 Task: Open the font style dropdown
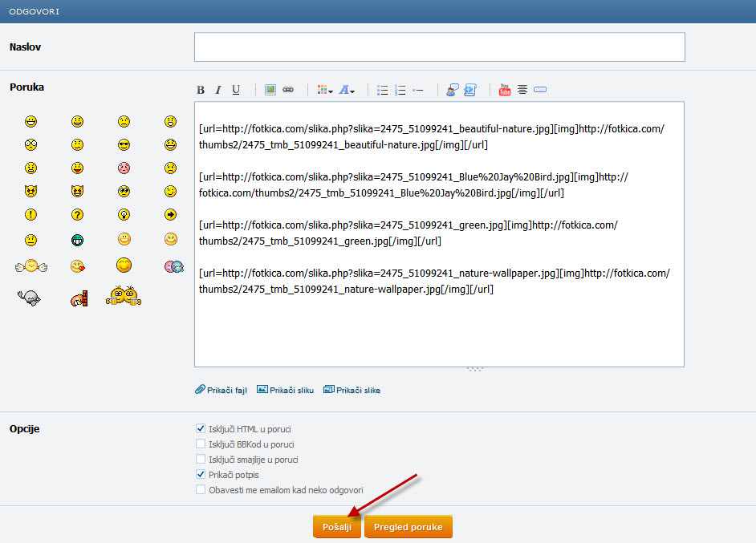(347, 90)
